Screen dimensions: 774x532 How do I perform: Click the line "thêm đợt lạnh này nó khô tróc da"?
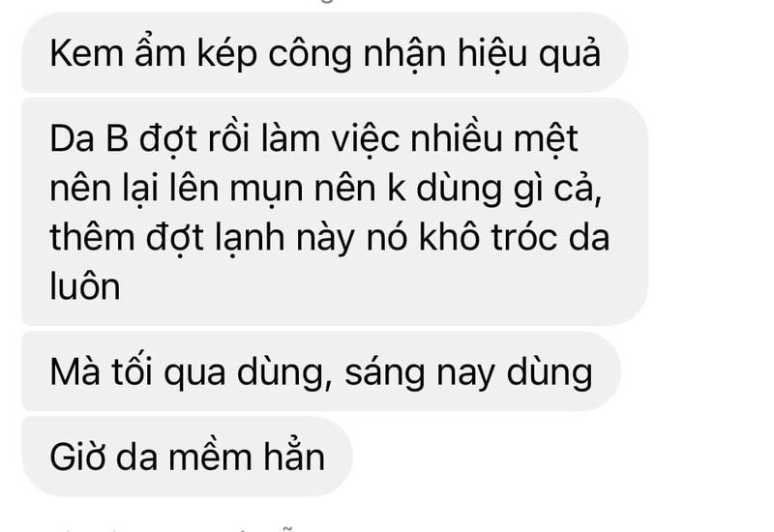pyautogui.click(x=330, y=238)
